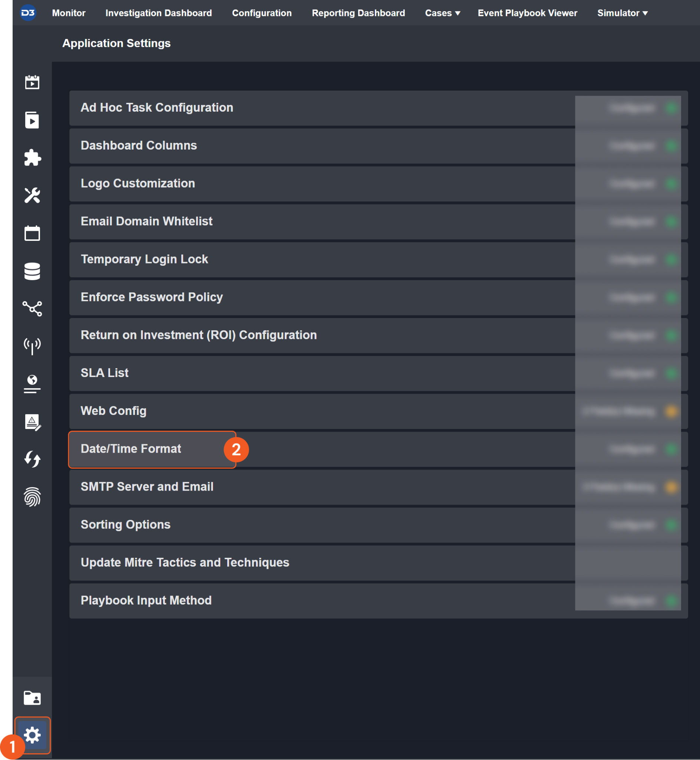Open the database stack icon
This screenshot has height=760, width=700.
[x=32, y=271]
